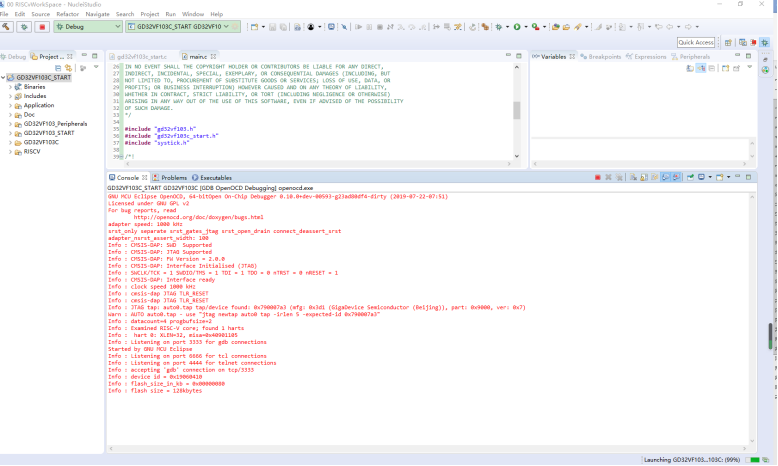Viewport: 778px width, 466px height.
Task: Expand the Includes tree node
Action: coord(11,96)
